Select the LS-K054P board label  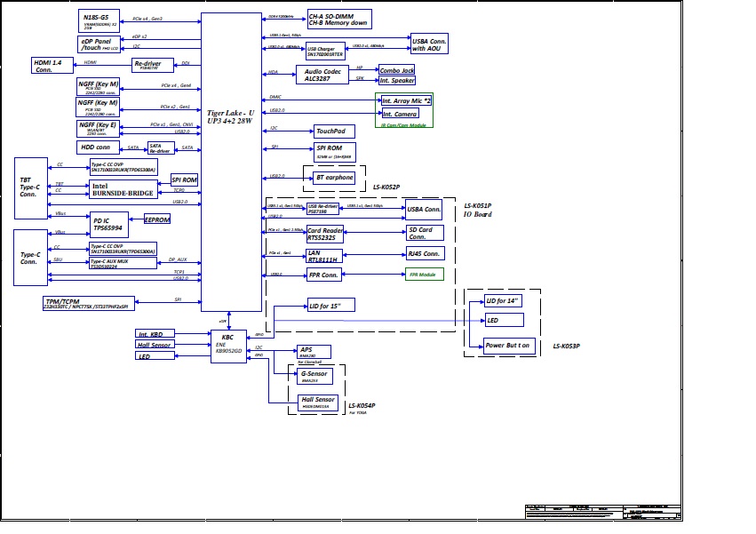coord(362,406)
